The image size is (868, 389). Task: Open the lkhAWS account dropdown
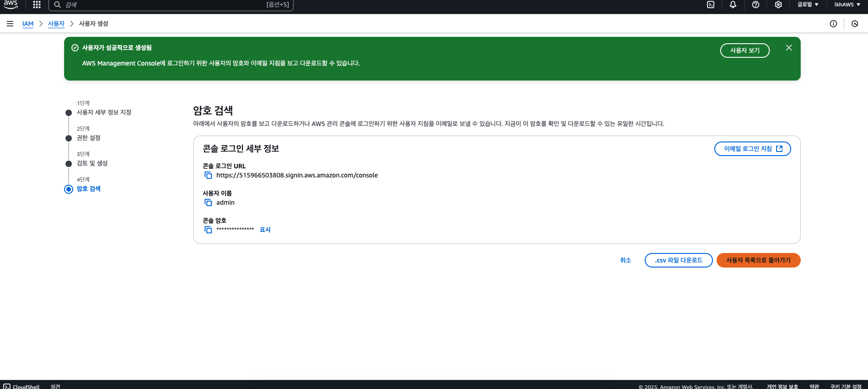coord(847,5)
